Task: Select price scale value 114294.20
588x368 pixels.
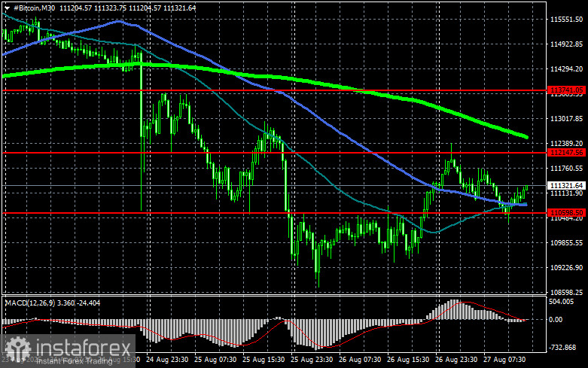Action: pyautogui.click(x=566, y=69)
